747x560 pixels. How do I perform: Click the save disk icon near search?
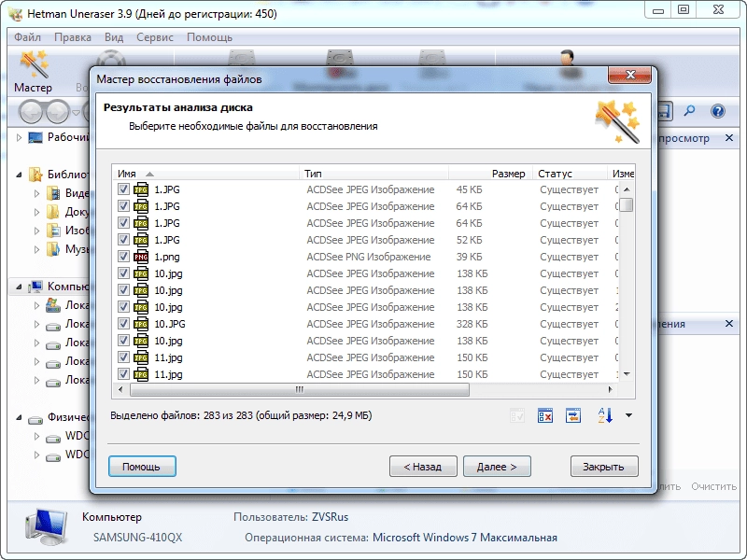[x=664, y=111]
